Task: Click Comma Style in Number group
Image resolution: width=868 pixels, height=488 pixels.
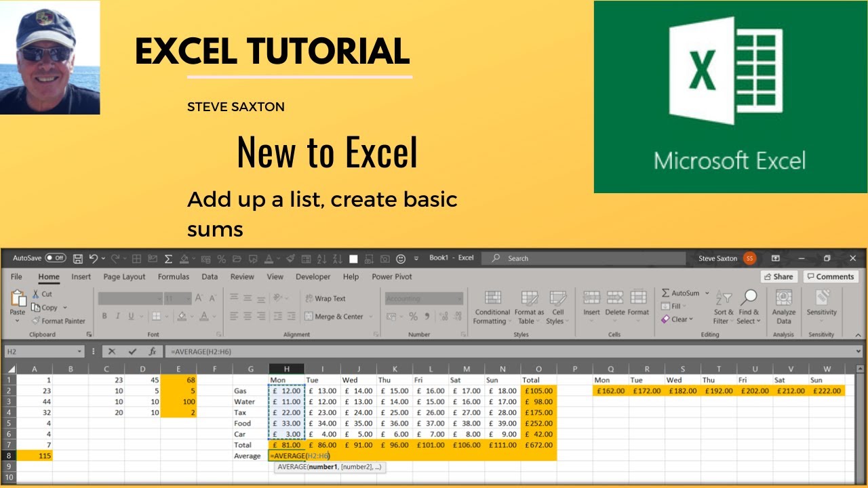Action: (x=427, y=317)
